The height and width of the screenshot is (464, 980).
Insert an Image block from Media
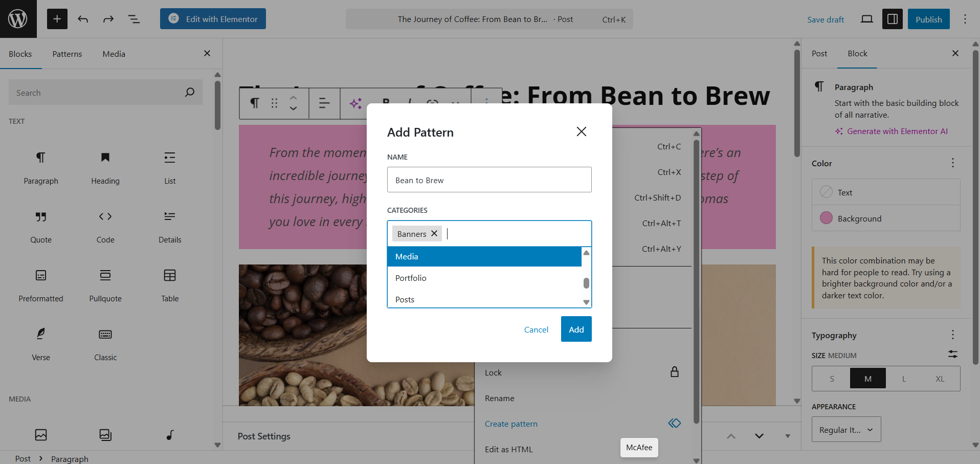[x=41, y=435]
